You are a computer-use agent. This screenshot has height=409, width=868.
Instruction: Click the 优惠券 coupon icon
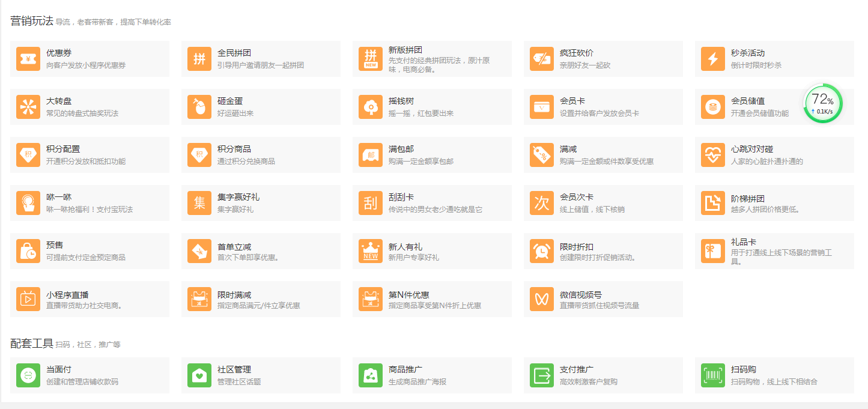pos(28,59)
